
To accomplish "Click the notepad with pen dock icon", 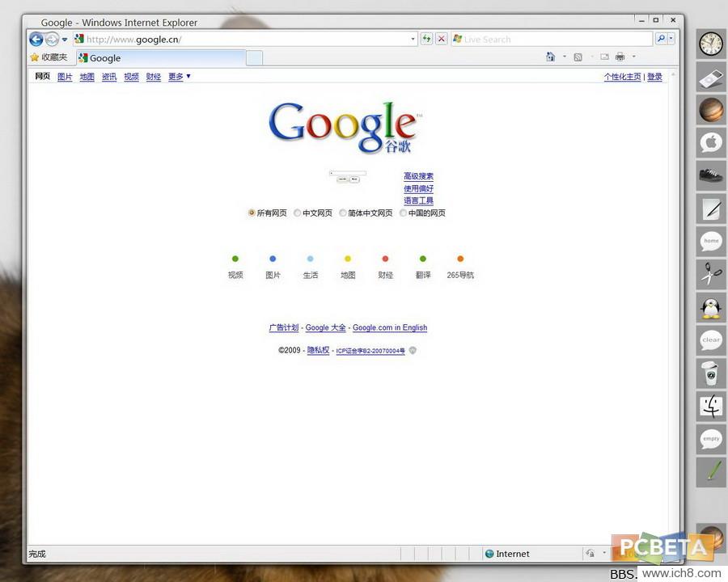I will (x=711, y=209).
